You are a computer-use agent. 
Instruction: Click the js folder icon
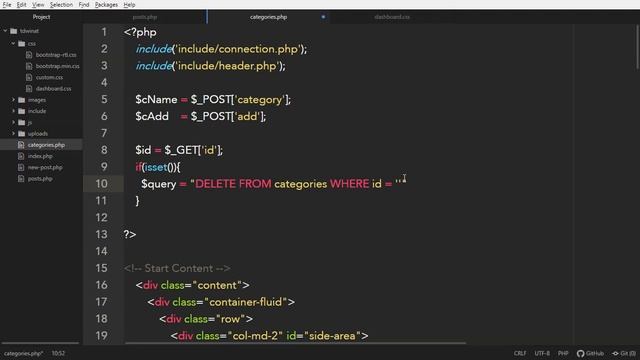click(x=22, y=122)
